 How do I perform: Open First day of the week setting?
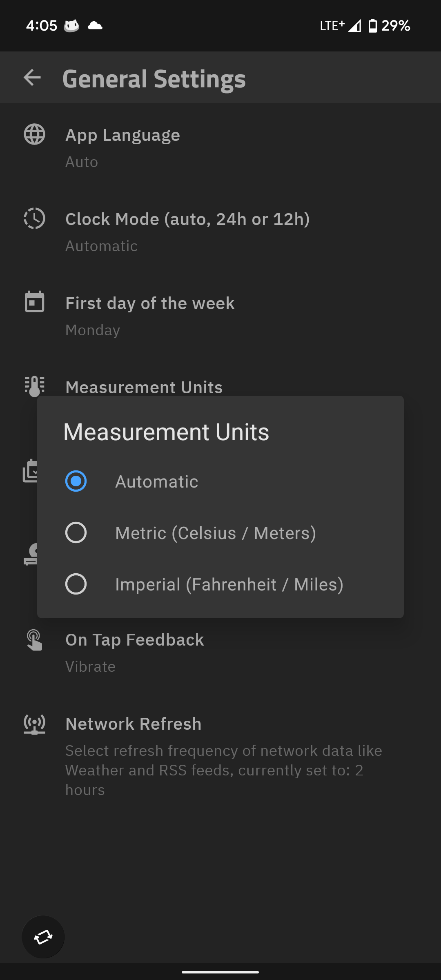click(150, 304)
